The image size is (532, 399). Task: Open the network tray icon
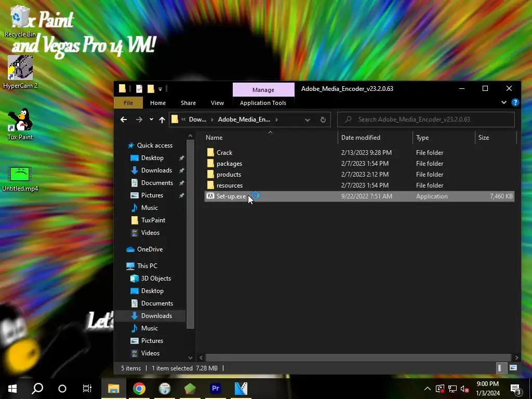453,389
